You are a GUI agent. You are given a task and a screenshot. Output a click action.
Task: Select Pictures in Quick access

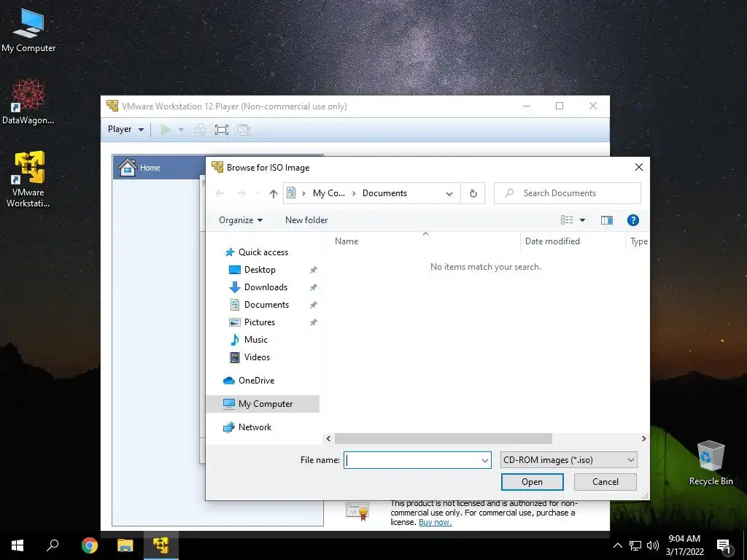pyautogui.click(x=260, y=322)
